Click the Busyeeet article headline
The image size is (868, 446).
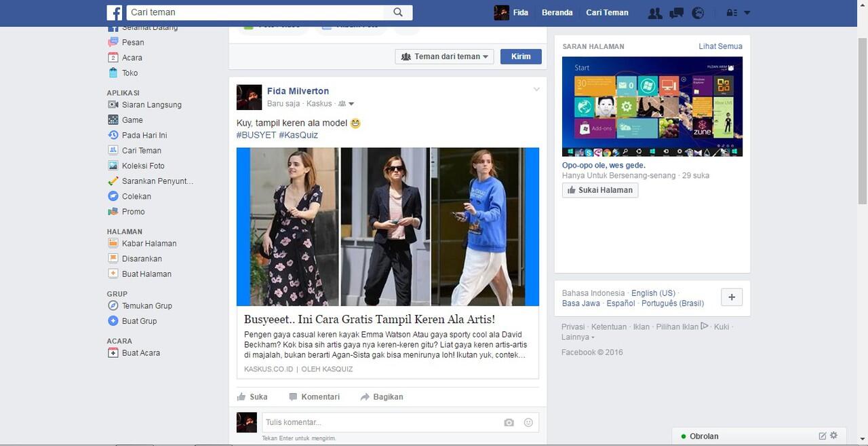[x=370, y=319]
